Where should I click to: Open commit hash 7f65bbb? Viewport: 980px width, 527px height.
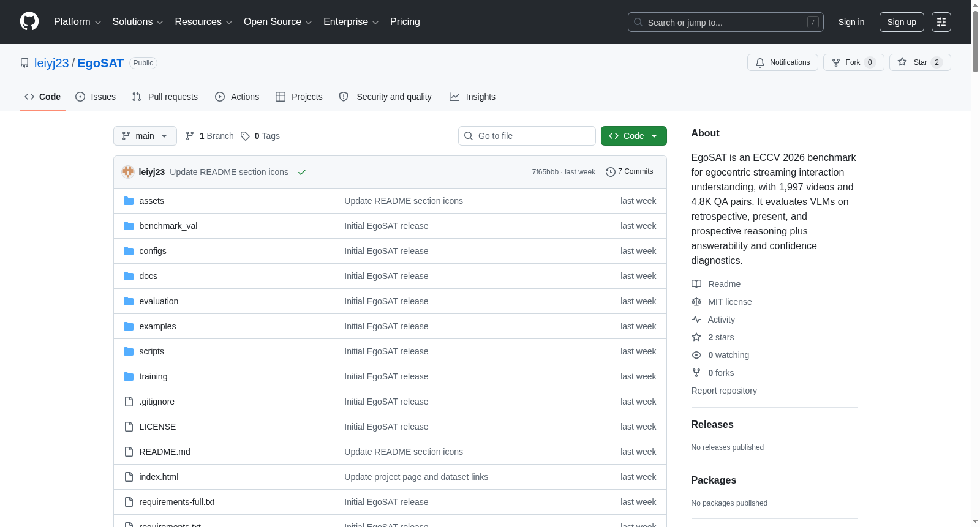tap(545, 172)
